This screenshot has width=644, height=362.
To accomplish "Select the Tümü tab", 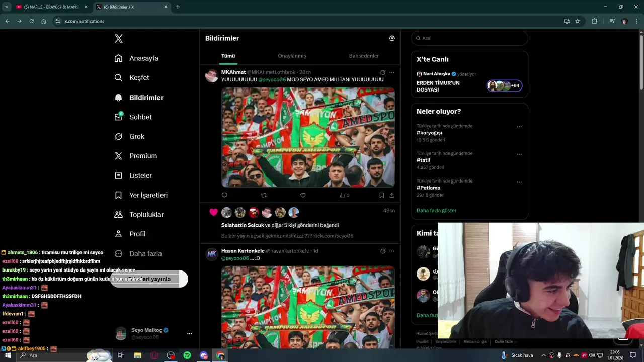I will [x=228, y=56].
